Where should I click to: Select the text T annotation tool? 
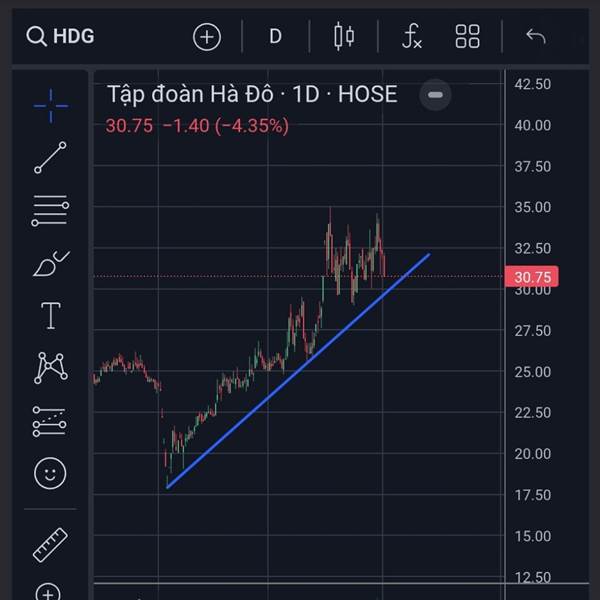pyautogui.click(x=51, y=316)
